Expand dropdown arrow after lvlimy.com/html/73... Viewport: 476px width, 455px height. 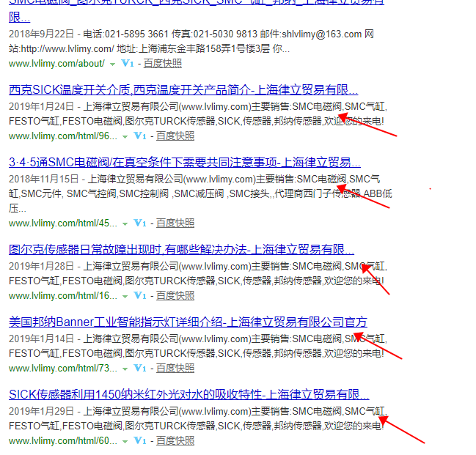tap(125, 369)
